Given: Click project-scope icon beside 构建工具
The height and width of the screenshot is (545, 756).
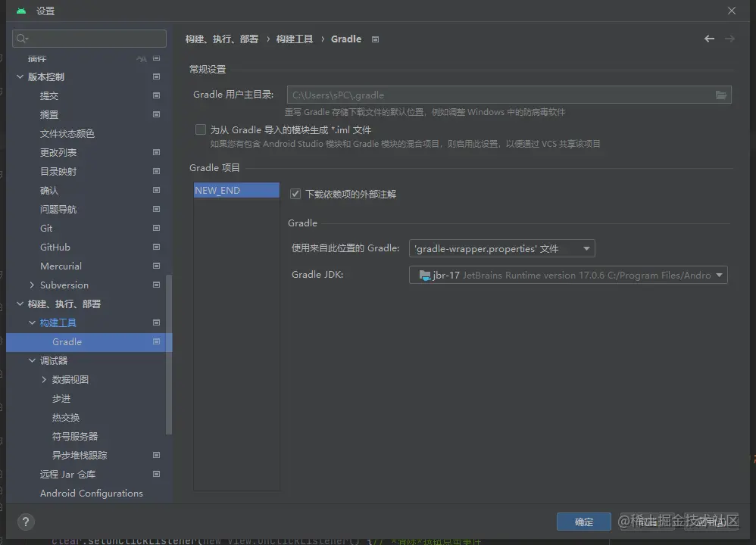Looking at the screenshot, I should 156,322.
